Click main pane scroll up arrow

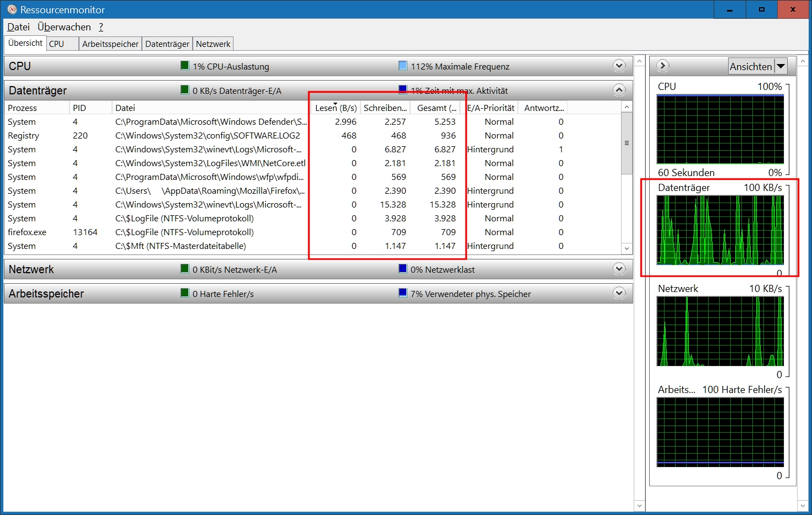(x=640, y=61)
